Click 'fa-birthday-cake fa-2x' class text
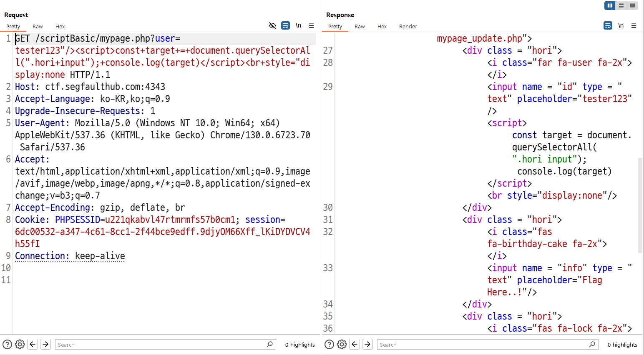 pyautogui.click(x=542, y=244)
